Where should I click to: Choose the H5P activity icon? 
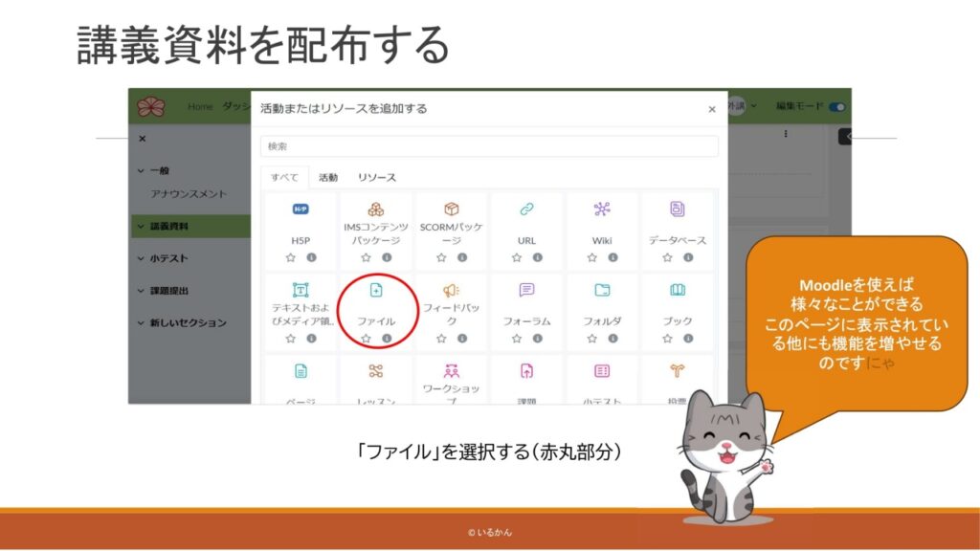[x=300, y=209]
